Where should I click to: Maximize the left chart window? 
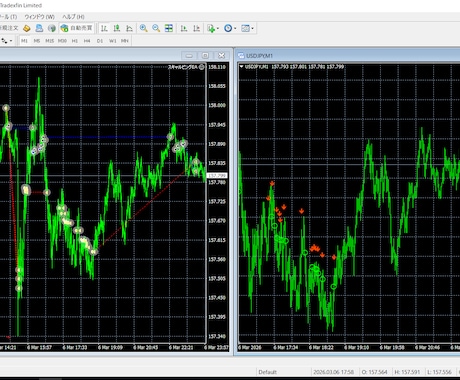205,55
